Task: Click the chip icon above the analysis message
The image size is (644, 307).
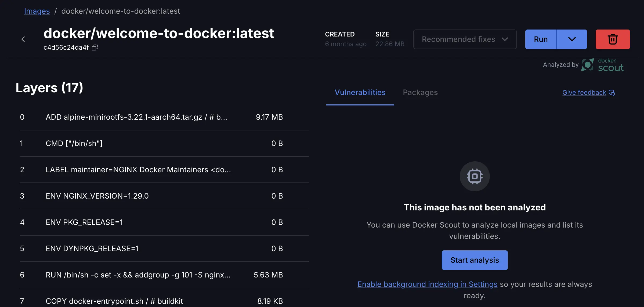Action: 475,176
